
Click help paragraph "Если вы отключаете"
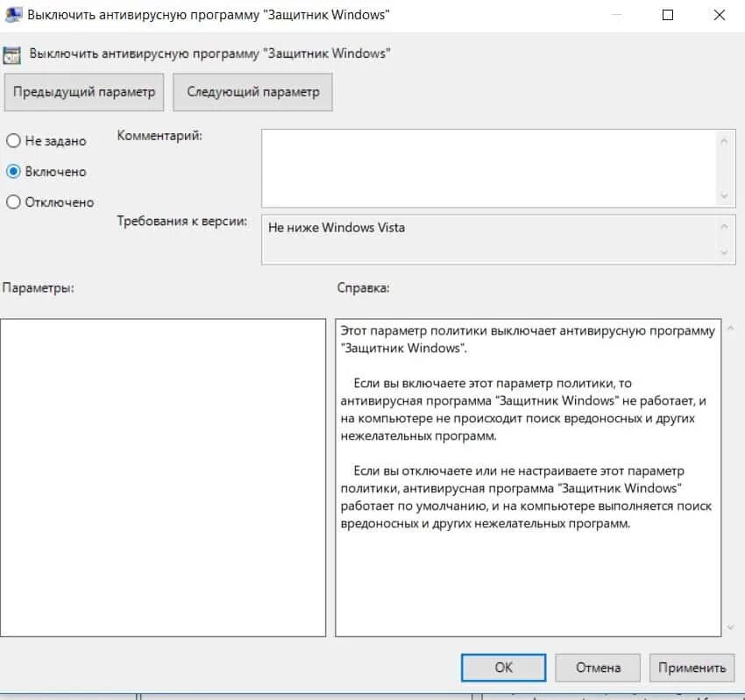526,498
